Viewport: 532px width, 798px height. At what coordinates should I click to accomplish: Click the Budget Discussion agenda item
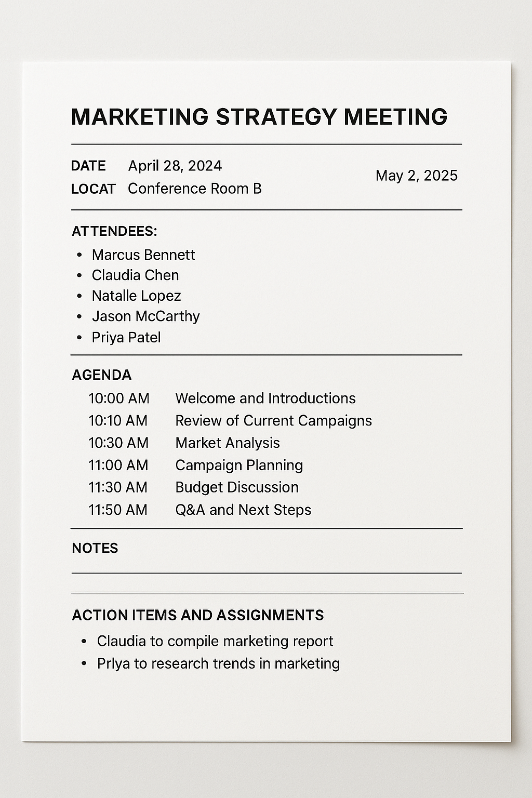tap(236, 487)
